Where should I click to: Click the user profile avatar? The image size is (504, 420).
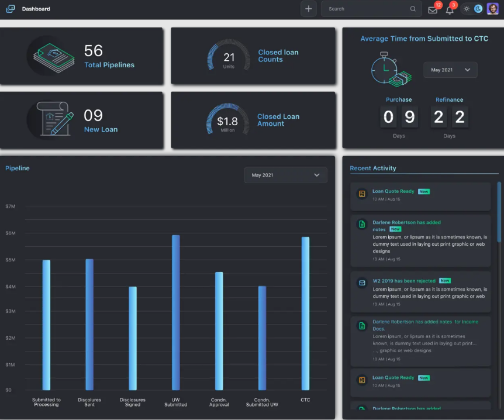[492, 9]
